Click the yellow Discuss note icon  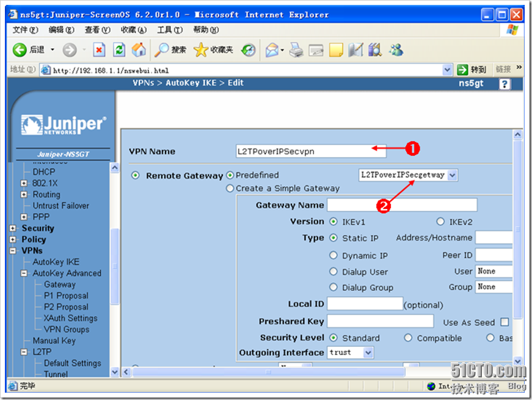point(336,50)
